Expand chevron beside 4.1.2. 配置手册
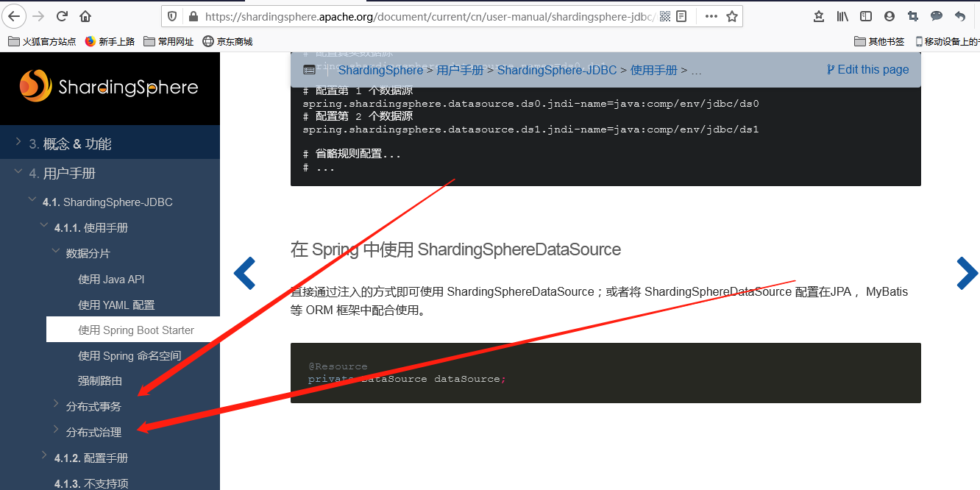Viewport: 980px width, 490px height. pos(44,456)
